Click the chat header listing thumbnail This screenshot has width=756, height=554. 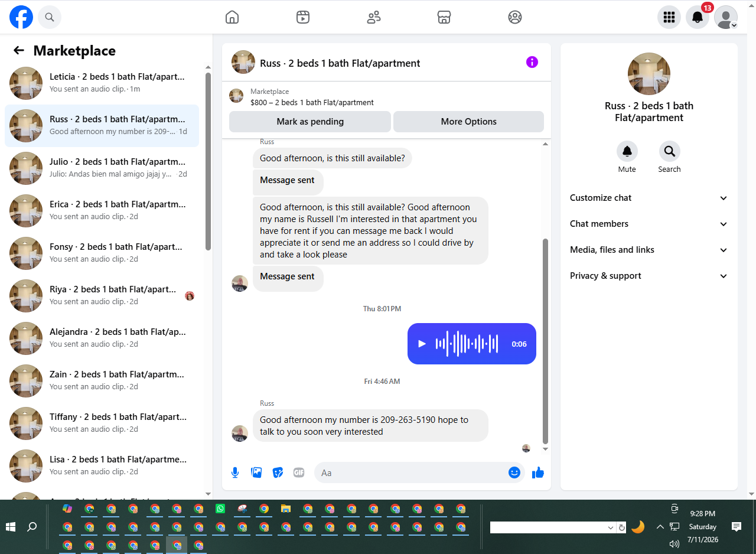click(x=243, y=62)
